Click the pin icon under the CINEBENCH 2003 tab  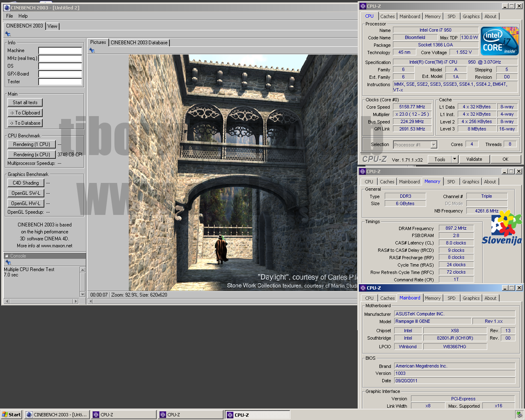(x=7, y=34)
